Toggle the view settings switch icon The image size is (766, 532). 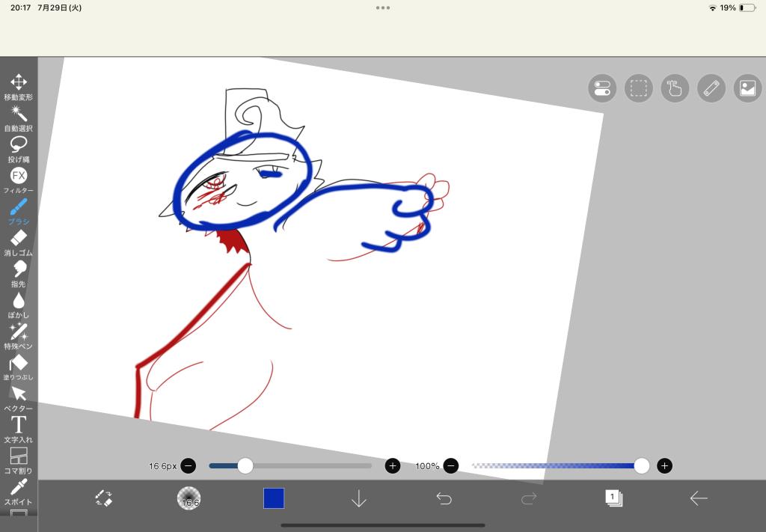tap(602, 88)
